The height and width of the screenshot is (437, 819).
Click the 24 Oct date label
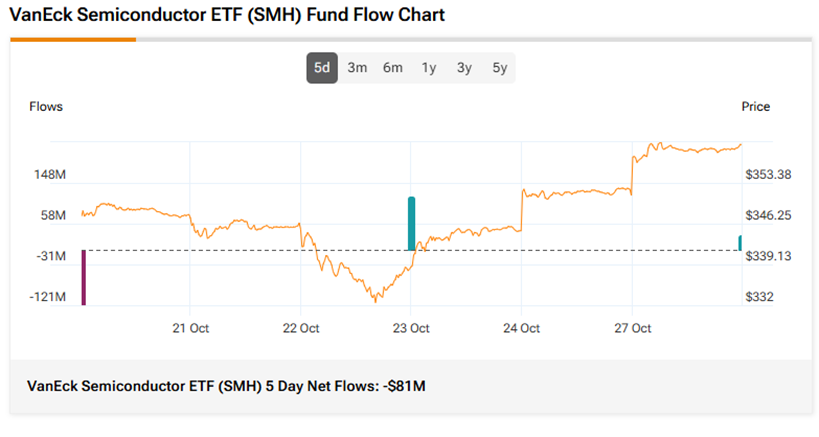(522, 328)
